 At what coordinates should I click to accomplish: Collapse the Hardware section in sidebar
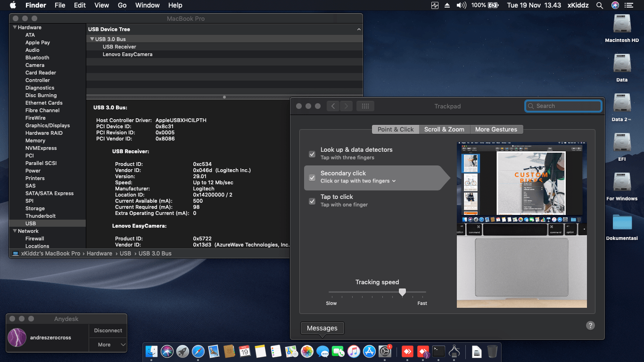tap(15, 27)
